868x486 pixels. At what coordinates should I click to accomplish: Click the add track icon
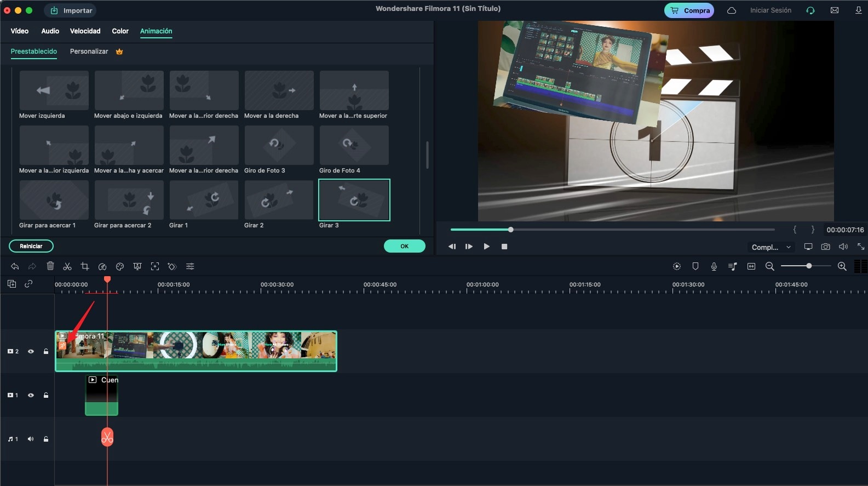[12, 284]
